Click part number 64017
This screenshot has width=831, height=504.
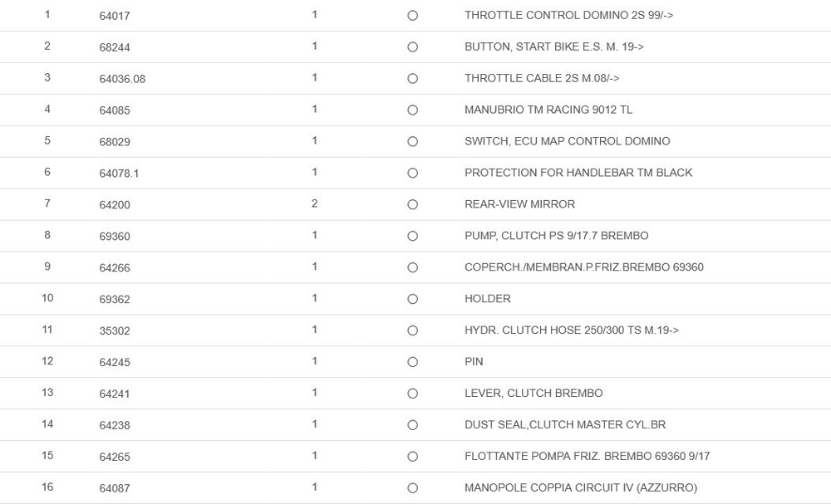click(x=115, y=16)
